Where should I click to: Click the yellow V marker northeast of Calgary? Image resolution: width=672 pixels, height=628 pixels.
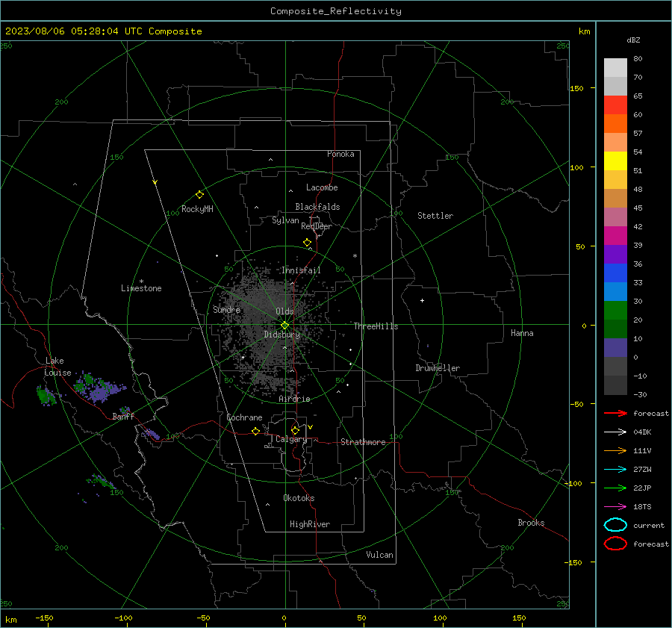point(311,427)
